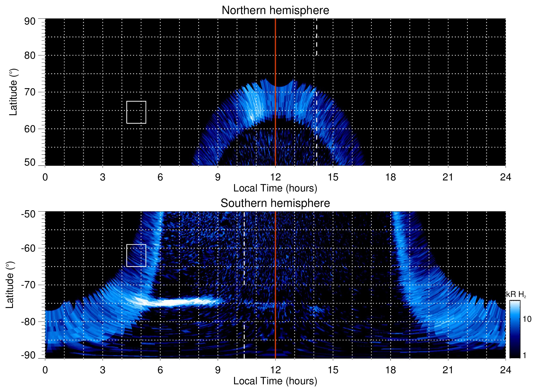The image size is (537, 392).
Task: Click the Northern hemisphere title
Action: click(x=275, y=10)
